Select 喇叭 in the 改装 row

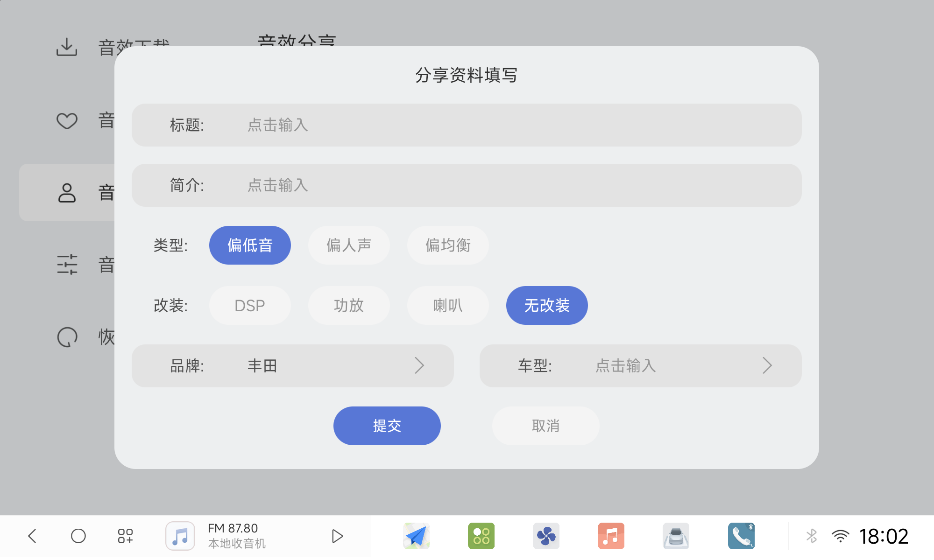(448, 305)
